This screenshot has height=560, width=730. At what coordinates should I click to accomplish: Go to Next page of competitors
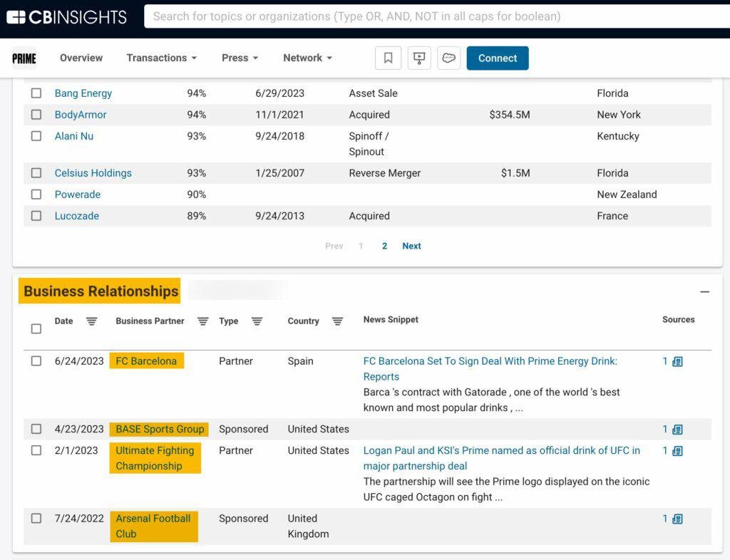411,246
